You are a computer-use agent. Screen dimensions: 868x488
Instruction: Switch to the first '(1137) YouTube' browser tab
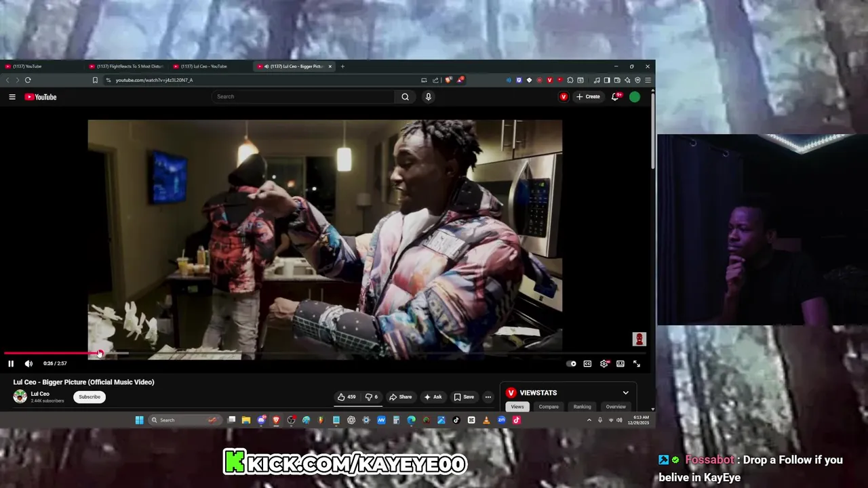coord(41,66)
